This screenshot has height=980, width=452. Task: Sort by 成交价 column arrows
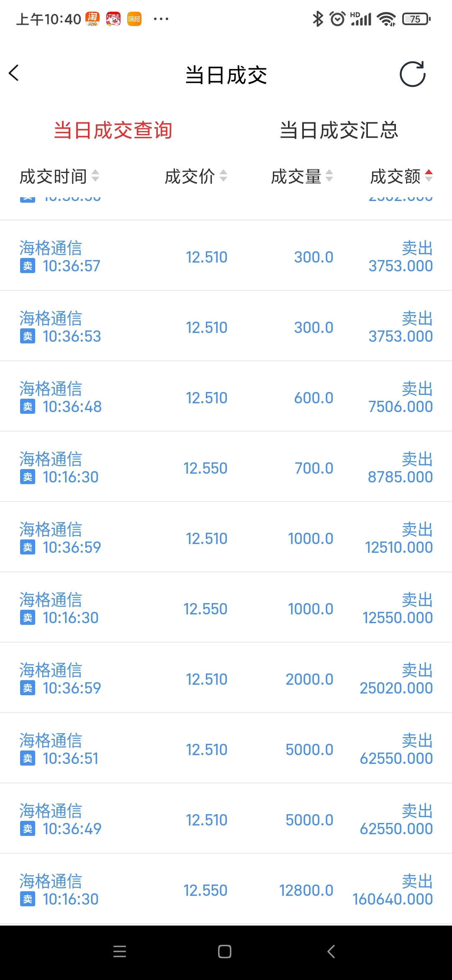pos(223,176)
